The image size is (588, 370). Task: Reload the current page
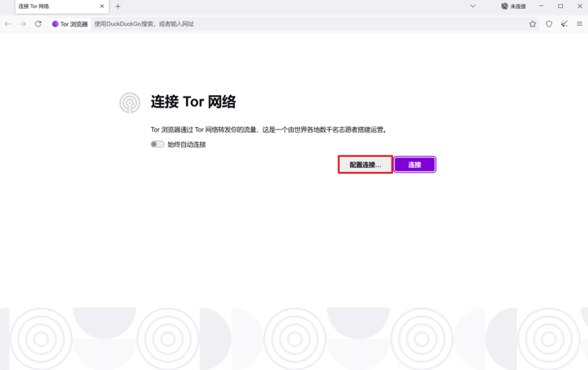(38, 24)
